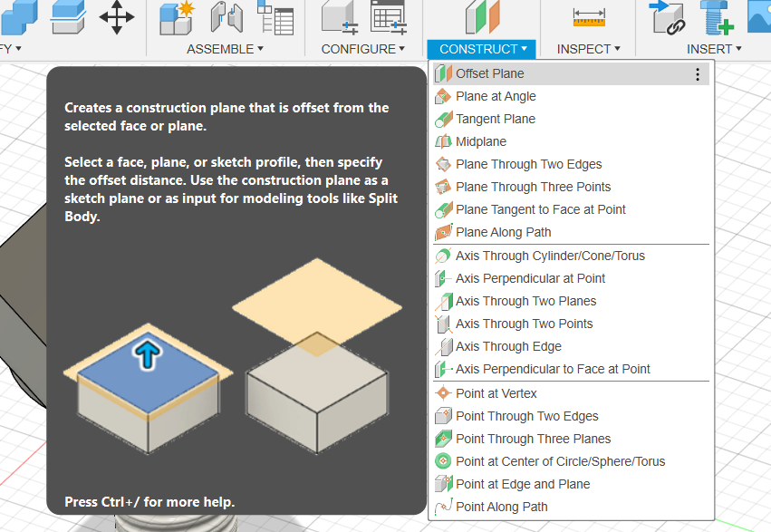Select Axis Through Two Planes
771x532 pixels.
[571, 301]
